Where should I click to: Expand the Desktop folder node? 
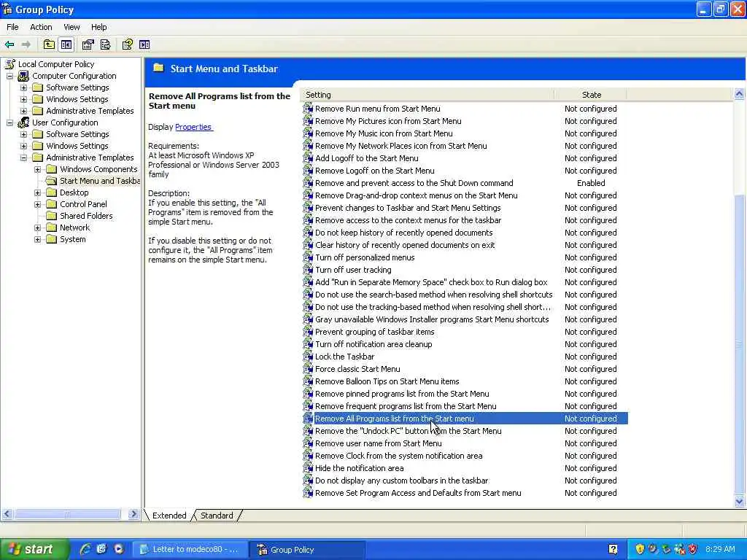(x=38, y=192)
